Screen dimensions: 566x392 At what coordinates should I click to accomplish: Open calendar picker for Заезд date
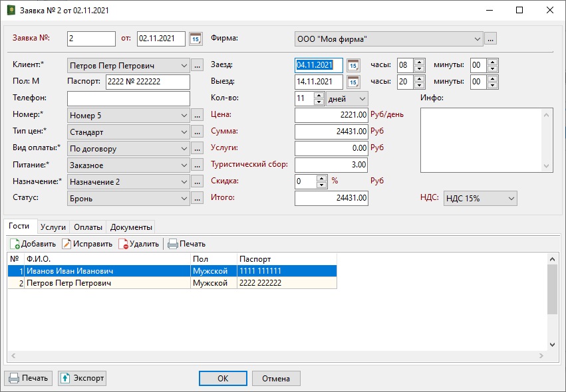[x=353, y=65]
